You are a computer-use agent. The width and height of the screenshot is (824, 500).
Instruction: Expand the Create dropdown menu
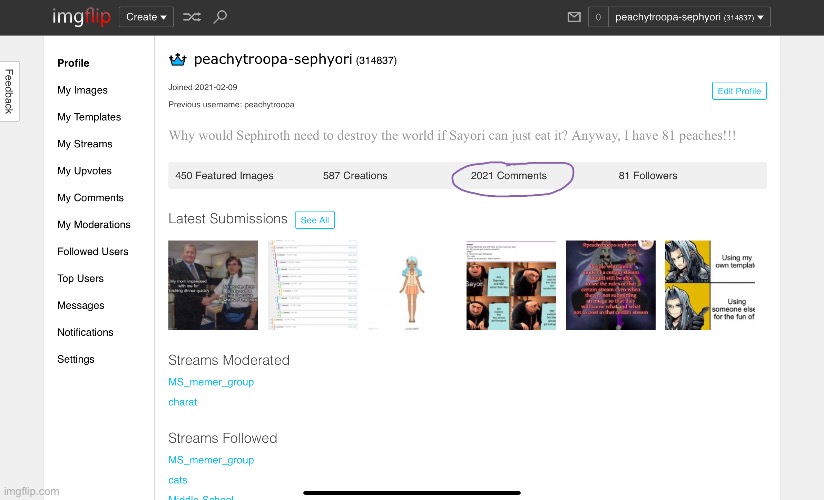coord(146,17)
